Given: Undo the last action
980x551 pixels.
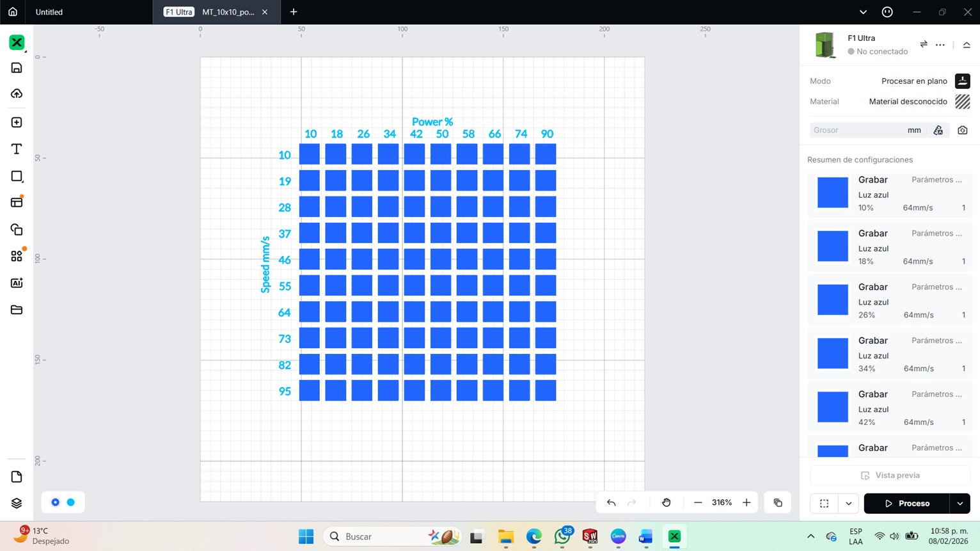Looking at the screenshot, I should click(611, 503).
